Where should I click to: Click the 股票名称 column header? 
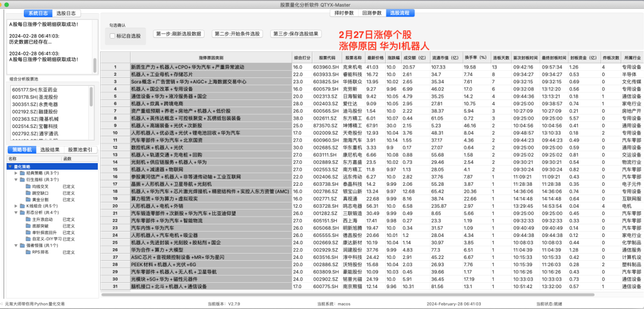point(354,58)
